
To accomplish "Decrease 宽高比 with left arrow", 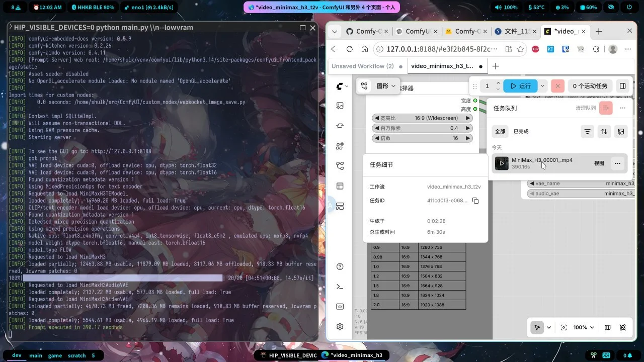I will 376,118.
